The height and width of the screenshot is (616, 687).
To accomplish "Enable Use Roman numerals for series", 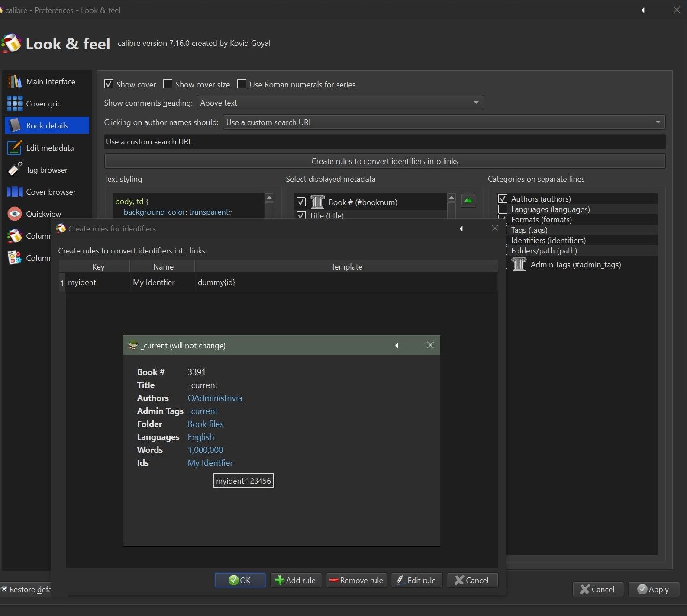I will pos(242,84).
